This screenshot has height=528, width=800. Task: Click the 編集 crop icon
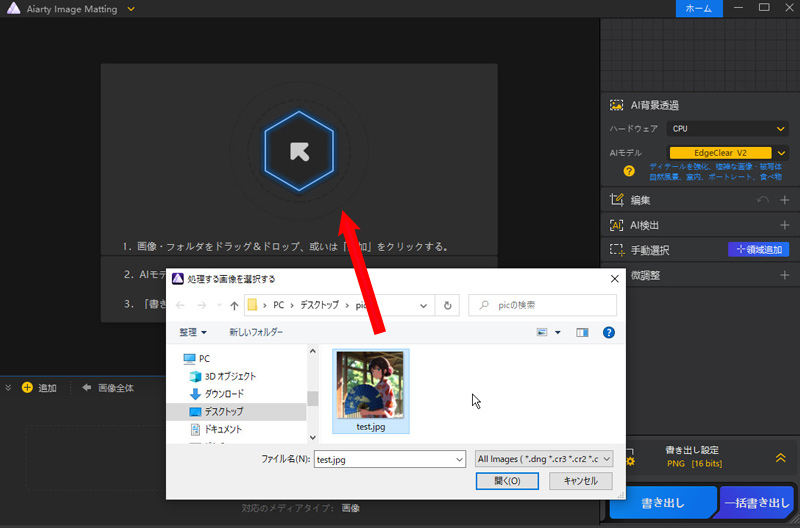coord(616,200)
